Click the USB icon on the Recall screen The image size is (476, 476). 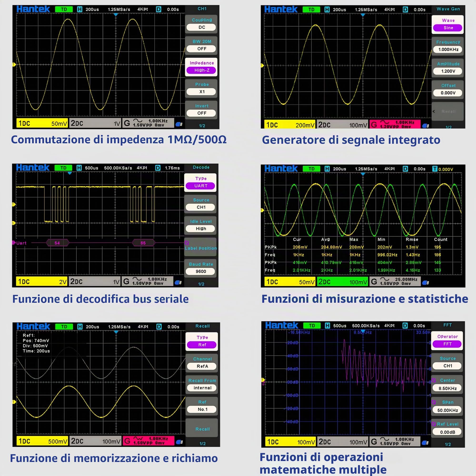[179, 442]
